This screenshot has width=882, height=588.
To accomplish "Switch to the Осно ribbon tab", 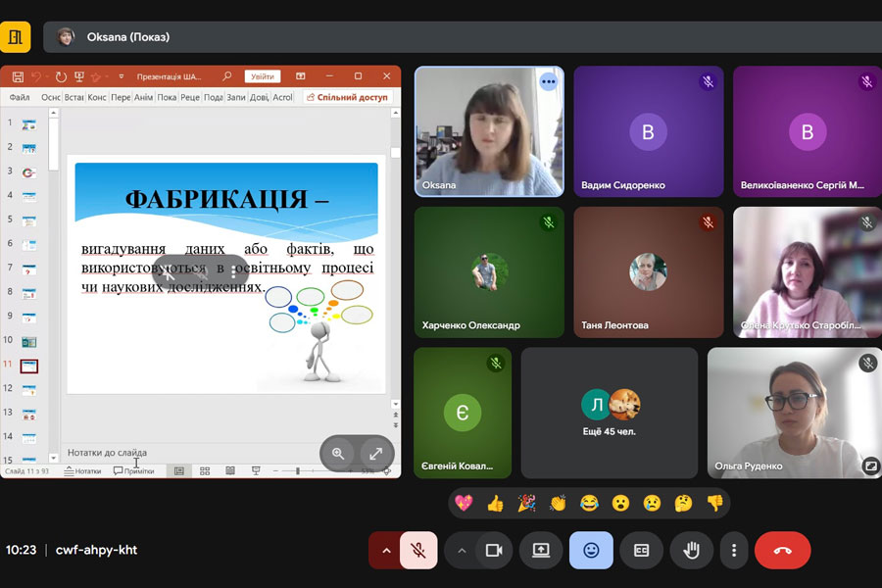I will coord(51,97).
